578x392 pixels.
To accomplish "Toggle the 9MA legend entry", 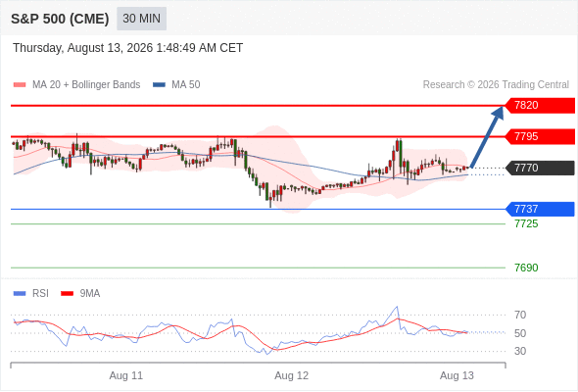I will pos(80,294).
